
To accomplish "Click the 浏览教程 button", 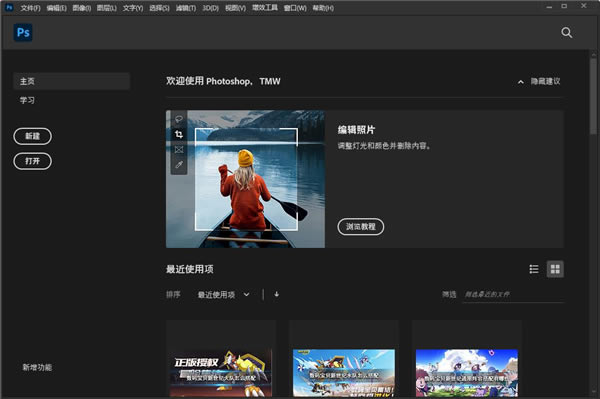I will pyautogui.click(x=360, y=226).
